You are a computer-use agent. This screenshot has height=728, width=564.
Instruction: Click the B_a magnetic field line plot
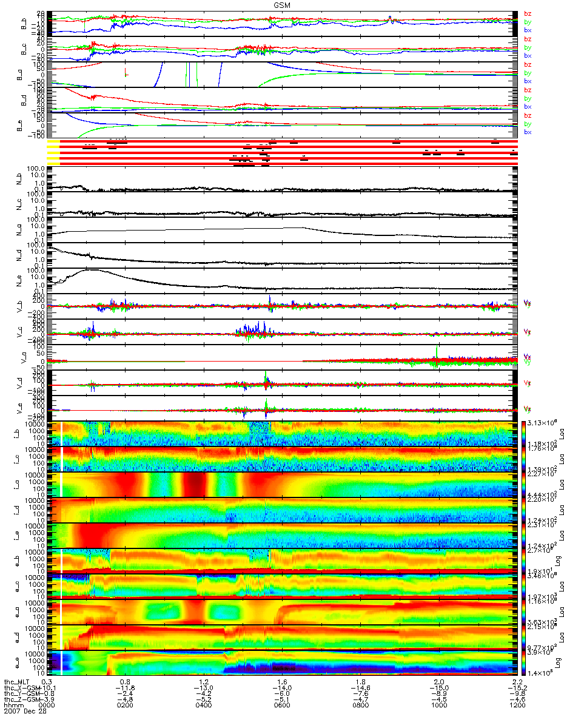click(283, 75)
